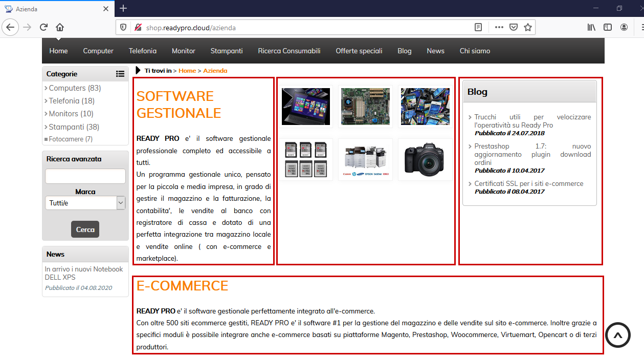The height and width of the screenshot is (356, 644).
Task: Open the Telefonia menu item
Action: click(143, 51)
